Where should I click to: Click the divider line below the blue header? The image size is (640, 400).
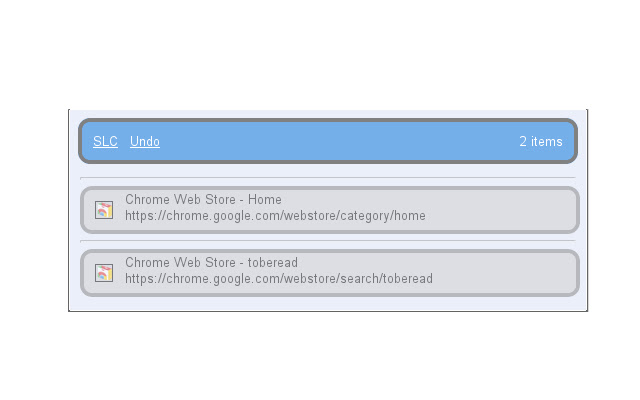(328, 178)
